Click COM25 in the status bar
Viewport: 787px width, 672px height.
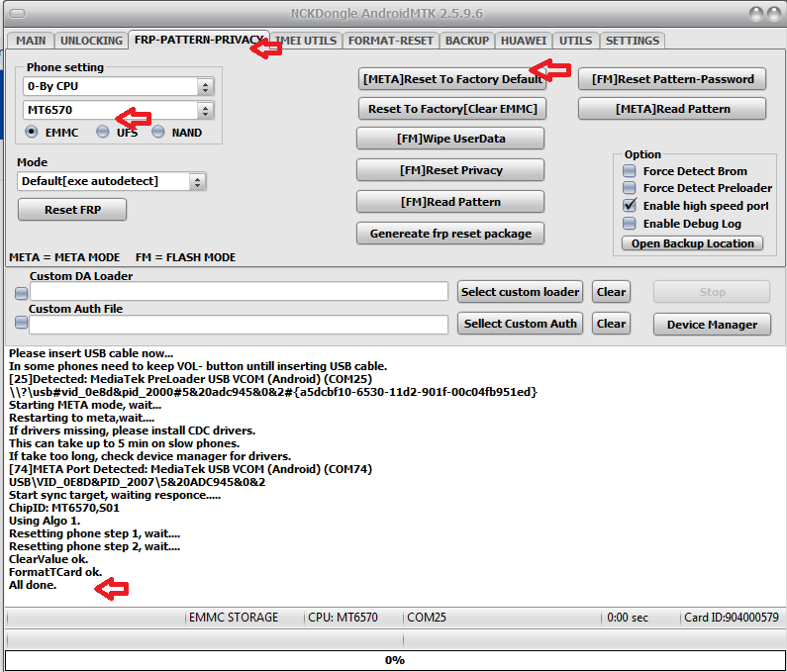pyautogui.click(x=426, y=618)
